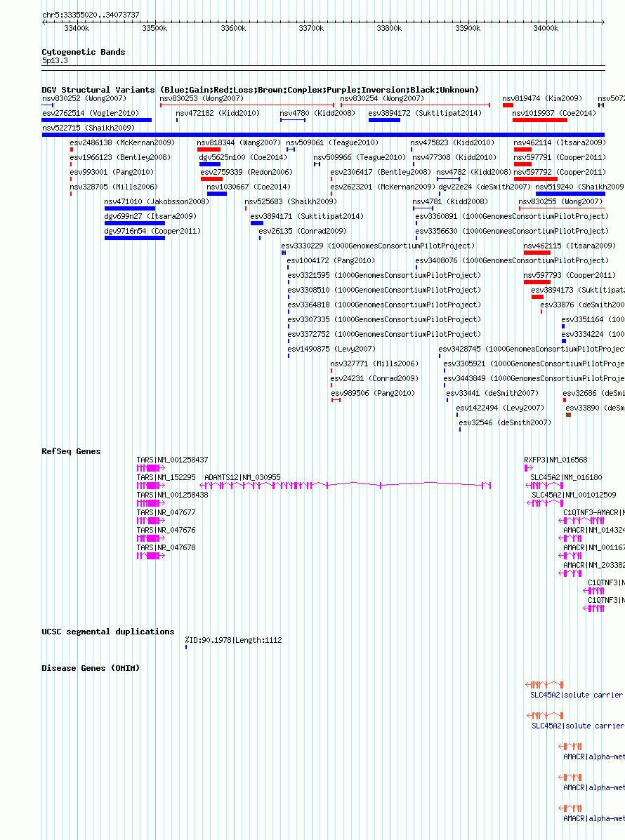
Task: Open gene transcript RXFP3|NM_016568
Action: [x=555, y=460]
